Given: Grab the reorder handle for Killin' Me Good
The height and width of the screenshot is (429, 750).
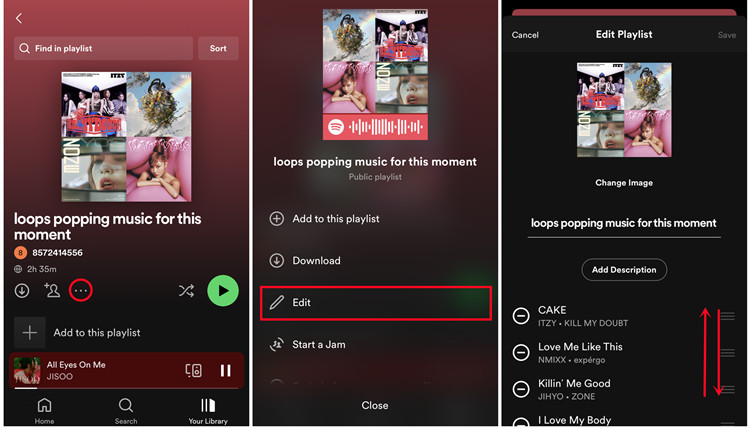Looking at the screenshot, I should point(728,389).
